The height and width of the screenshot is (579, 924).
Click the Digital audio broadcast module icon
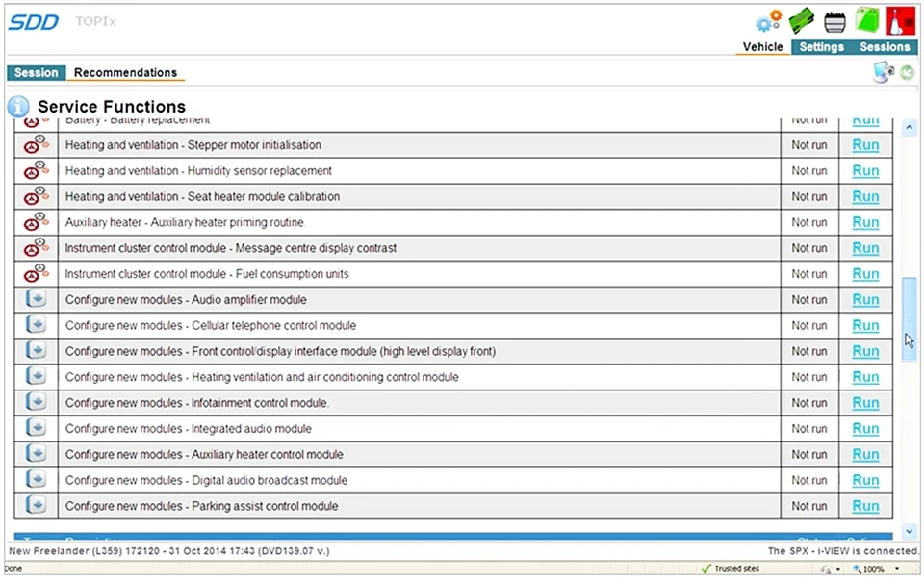tap(37, 480)
